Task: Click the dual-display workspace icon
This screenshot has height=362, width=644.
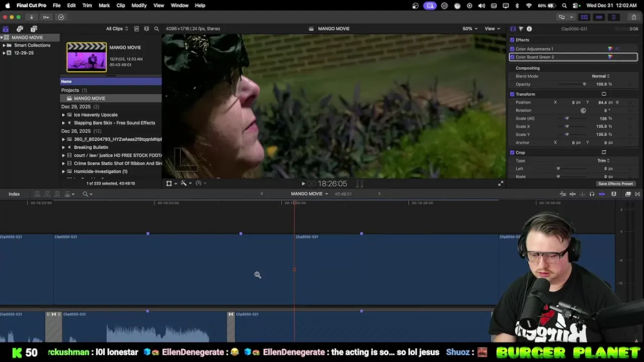Action: 561,17
